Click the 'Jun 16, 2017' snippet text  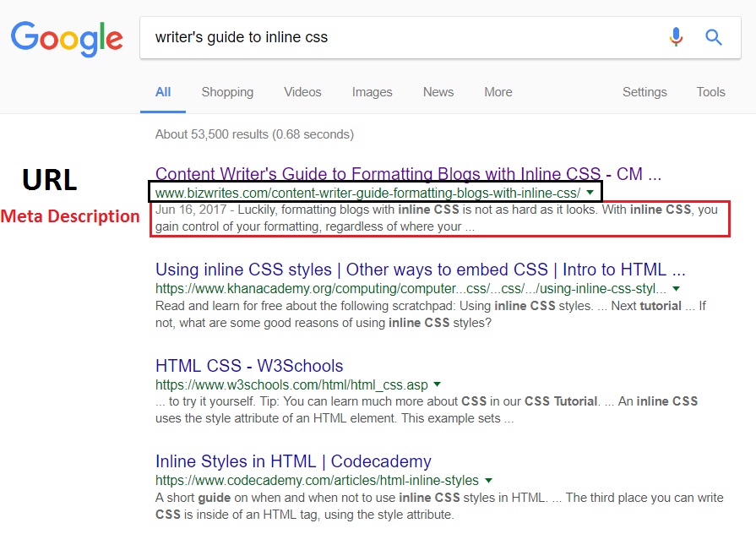(x=191, y=210)
